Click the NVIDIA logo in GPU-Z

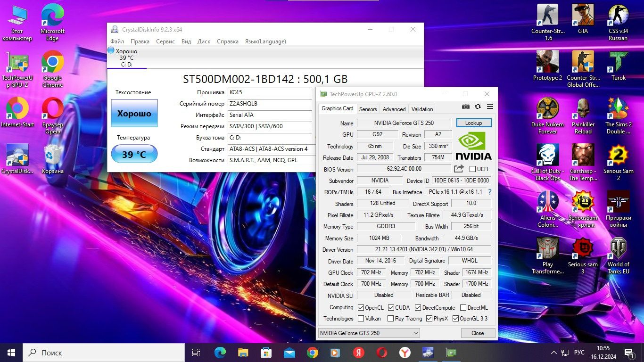pos(473,146)
